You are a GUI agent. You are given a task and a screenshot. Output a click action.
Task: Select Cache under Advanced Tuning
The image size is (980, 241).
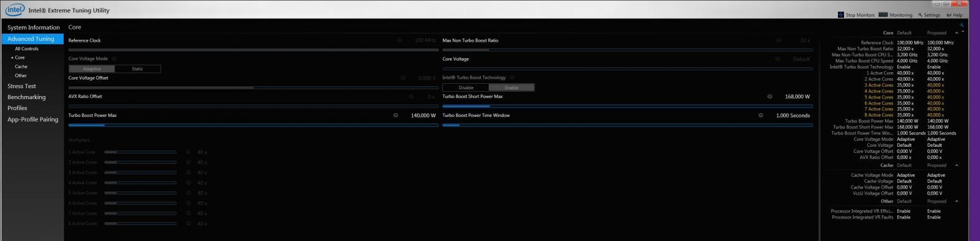point(21,67)
